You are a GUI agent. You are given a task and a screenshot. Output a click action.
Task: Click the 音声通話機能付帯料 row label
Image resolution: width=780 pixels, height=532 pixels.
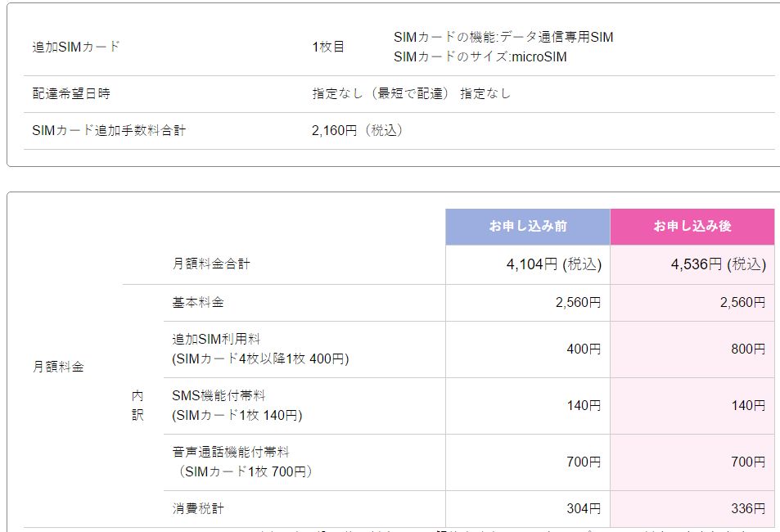(231, 452)
